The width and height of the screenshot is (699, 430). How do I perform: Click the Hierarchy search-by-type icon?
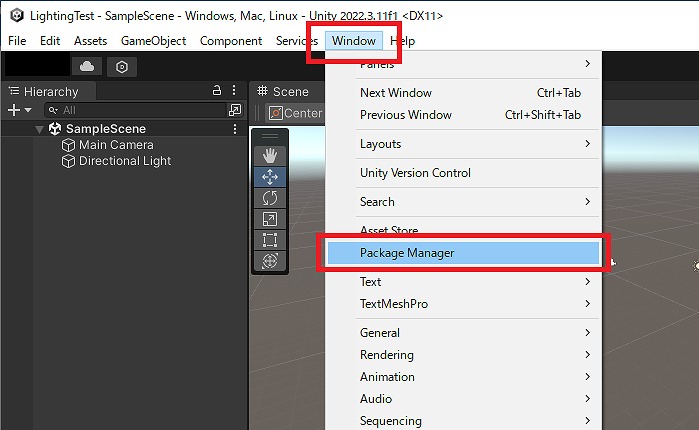53,110
